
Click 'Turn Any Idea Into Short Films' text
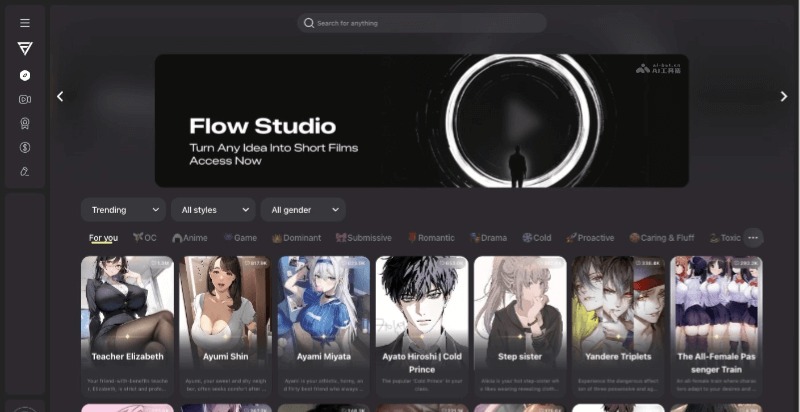(274, 148)
